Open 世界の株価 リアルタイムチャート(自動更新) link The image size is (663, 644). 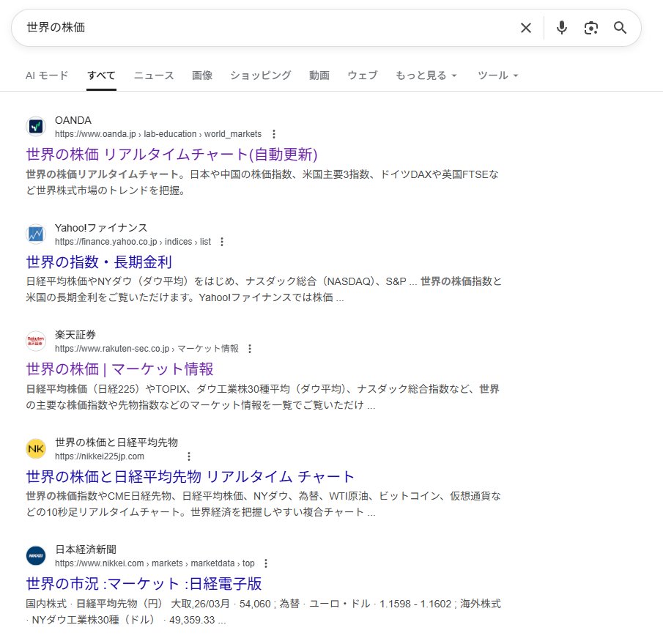171,155
